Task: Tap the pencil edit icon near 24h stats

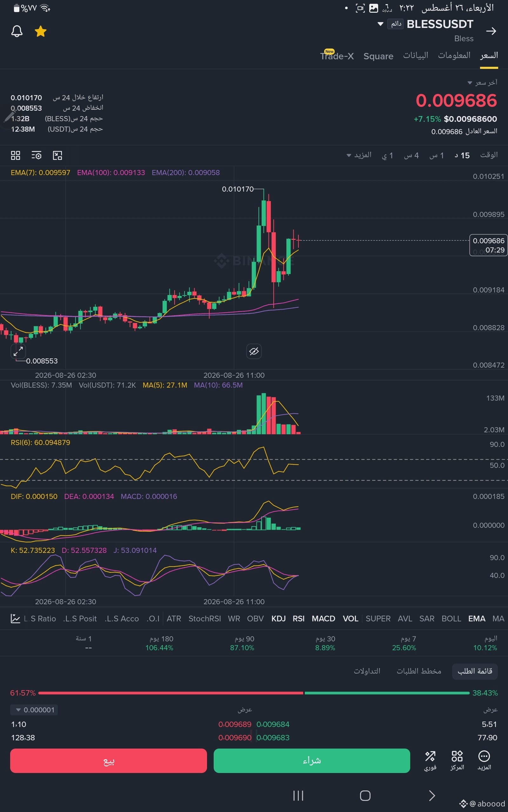Action: [x=9, y=116]
